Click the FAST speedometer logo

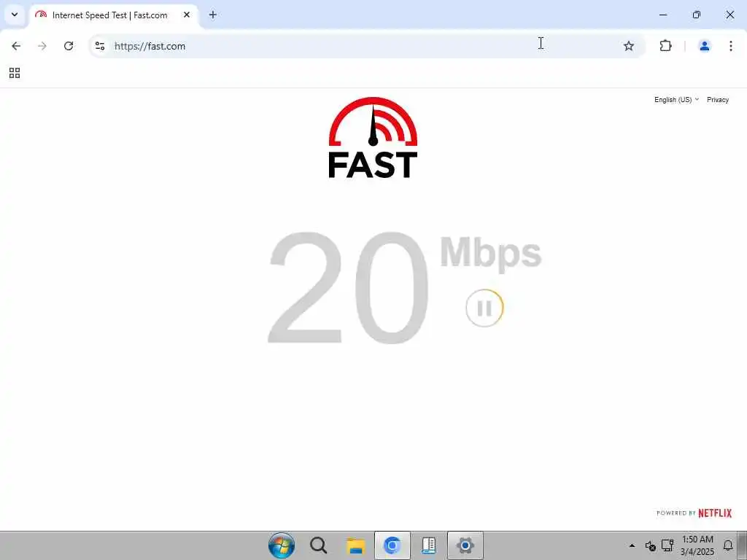373,138
